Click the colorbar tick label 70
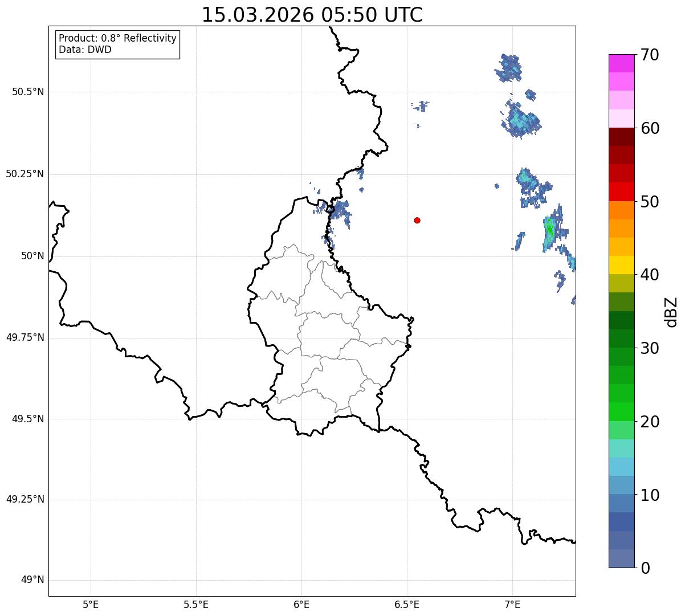 click(650, 55)
